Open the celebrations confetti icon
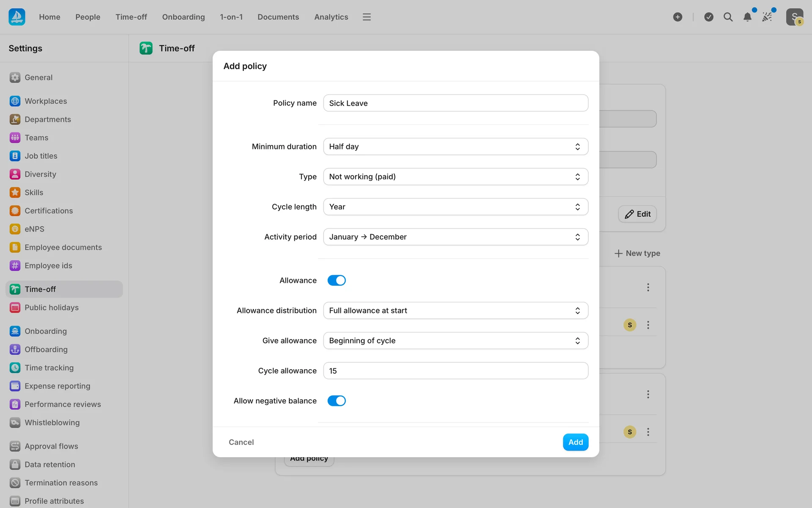 [767, 17]
